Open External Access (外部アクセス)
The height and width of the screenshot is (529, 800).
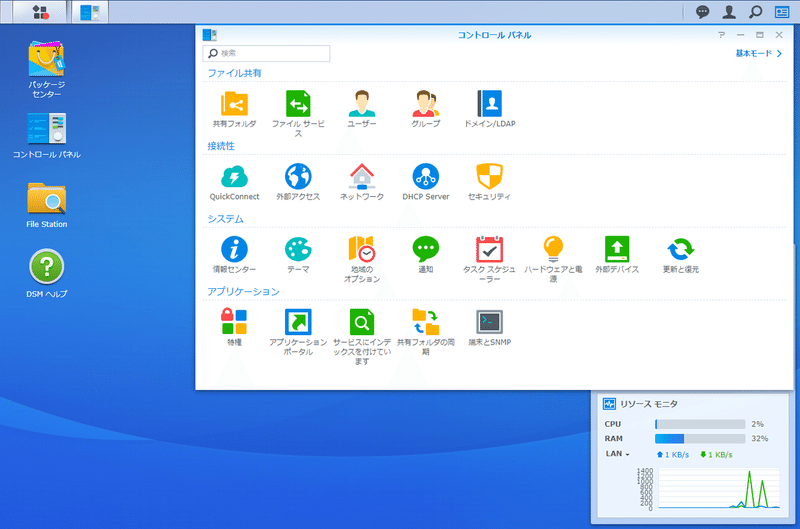click(x=298, y=177)
